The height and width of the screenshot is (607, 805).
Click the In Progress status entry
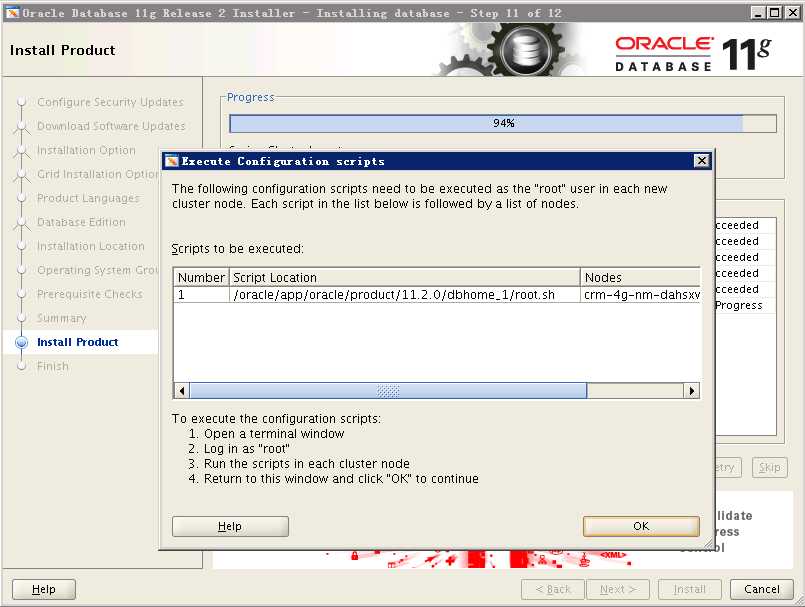pos(739,305)
